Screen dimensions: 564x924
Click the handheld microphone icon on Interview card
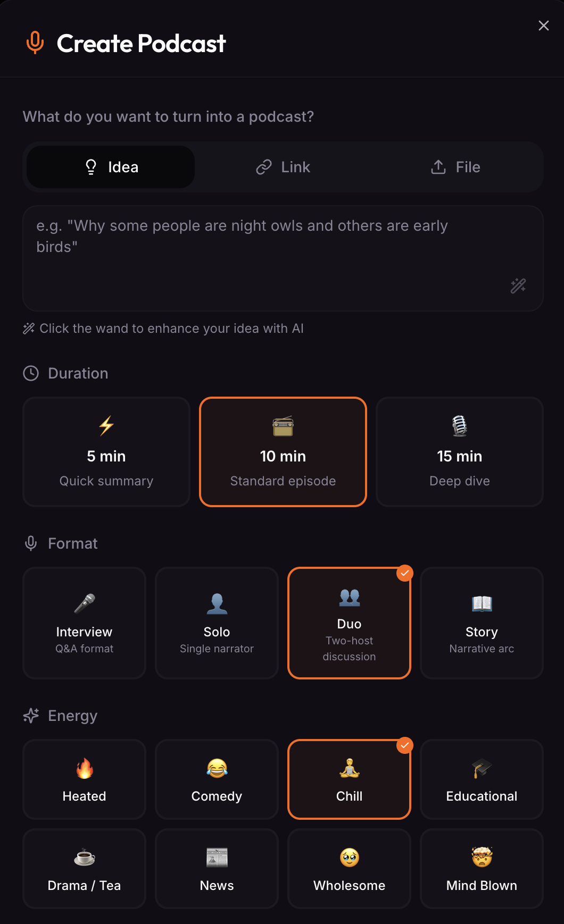(84, 603)
